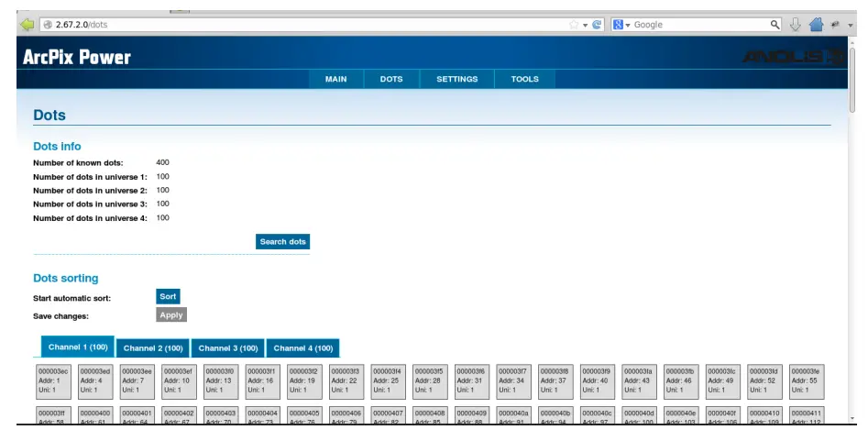868x441 pixels.
Task: Select dot 000003ed at Addr 4
Action: coord(95,381)
